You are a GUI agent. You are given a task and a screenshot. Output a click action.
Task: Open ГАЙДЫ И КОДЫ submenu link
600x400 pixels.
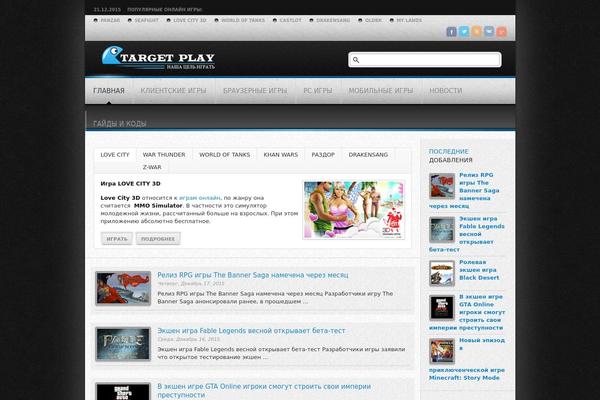click(x=119, y=124)
